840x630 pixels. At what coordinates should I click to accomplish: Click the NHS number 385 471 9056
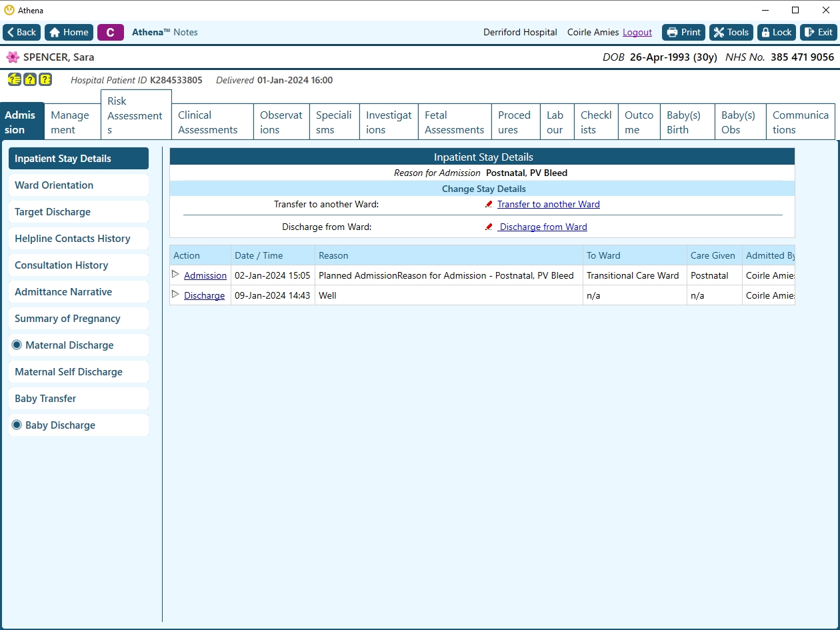(x=802, y=57)
